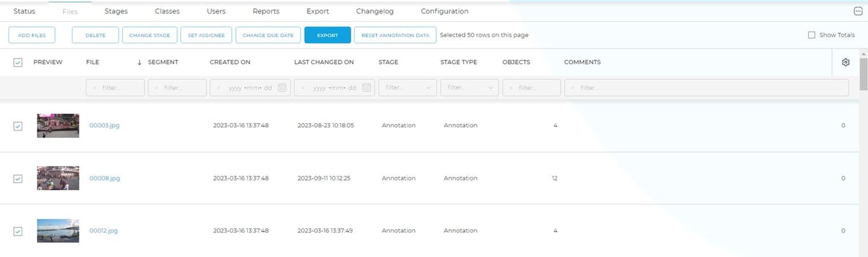Switch to the Status tab
This screenshot has width=868, height=257.
pyautogui.click(x=24, y=11)
